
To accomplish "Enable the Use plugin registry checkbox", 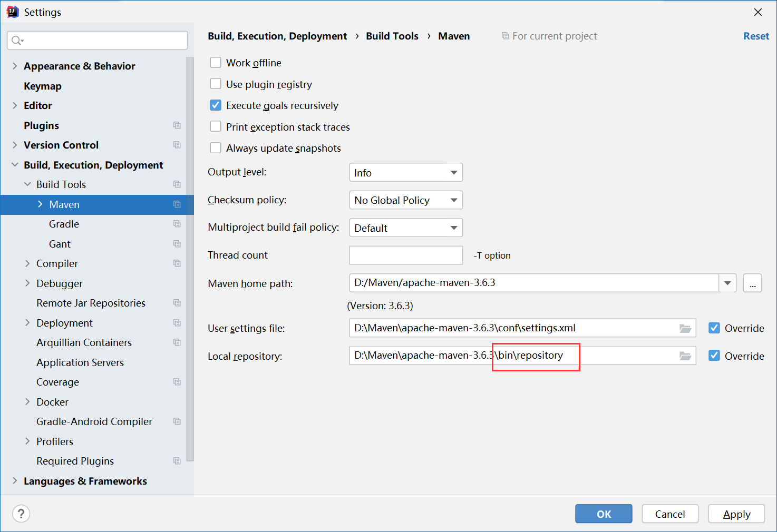I will (x=216, y=84).
